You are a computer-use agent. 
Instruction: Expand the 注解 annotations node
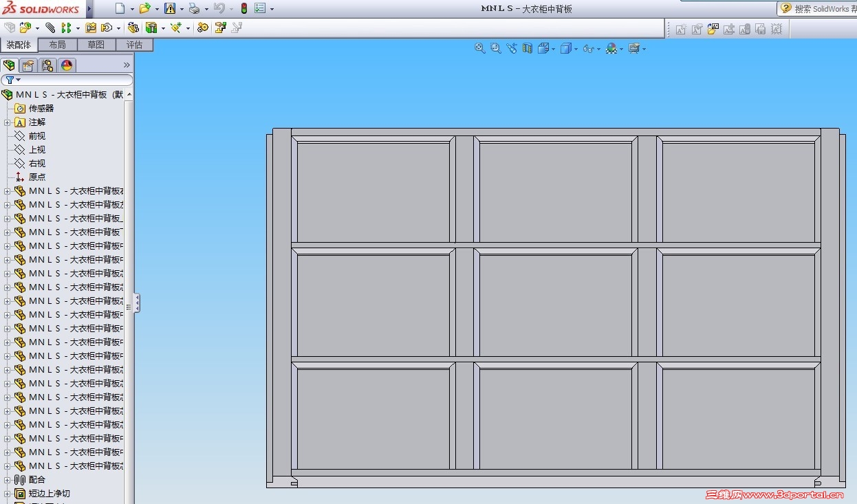[8, 122]
